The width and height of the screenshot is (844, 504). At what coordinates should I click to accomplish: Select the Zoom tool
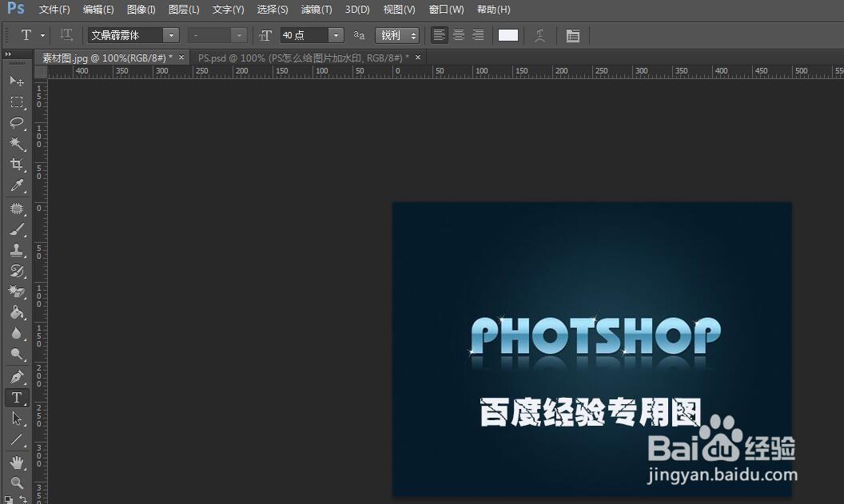coord(17,482)
